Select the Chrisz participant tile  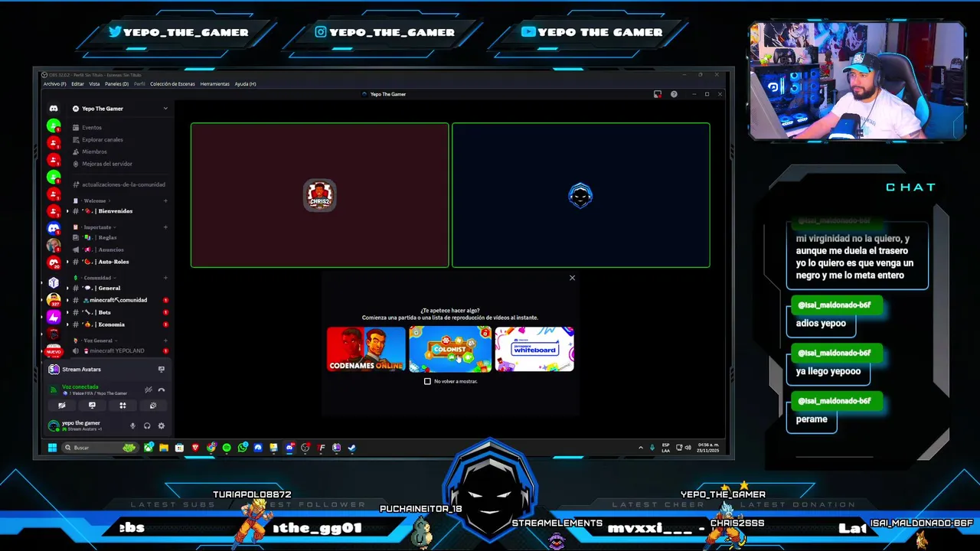(x=319, y=195)
